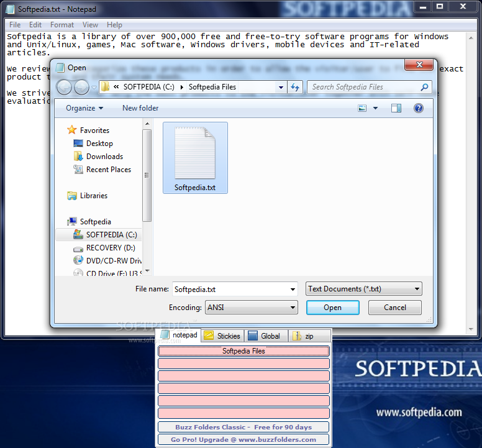Image resolution: width=482 pixels, height=448 pixels.
Task: Open Notepad's View menu
Action: coord(90,25)
